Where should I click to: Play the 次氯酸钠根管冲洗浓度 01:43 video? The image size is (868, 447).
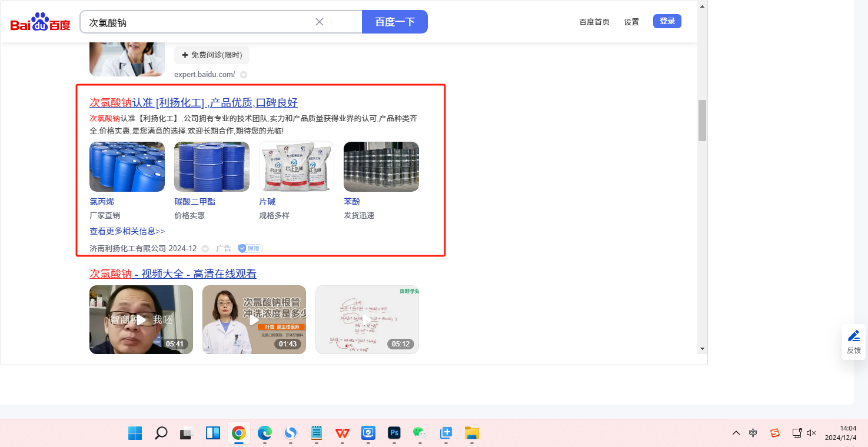tap(254, 319)
